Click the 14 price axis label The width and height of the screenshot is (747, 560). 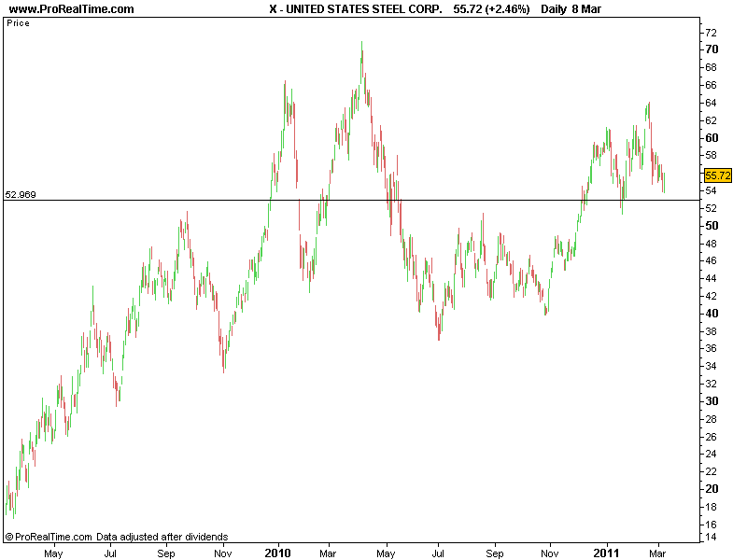click(711, 538)
